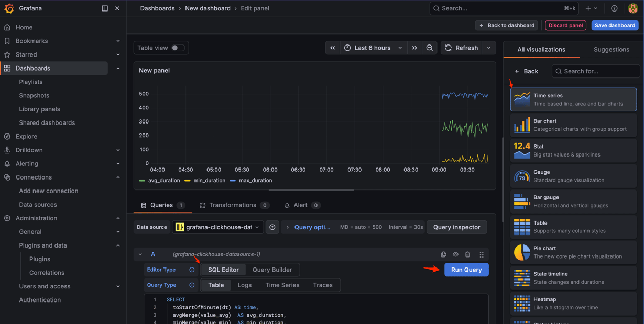Viewport: 644px width, 324px height.
Task: Select the Gauge visualization
Action: 573,176
